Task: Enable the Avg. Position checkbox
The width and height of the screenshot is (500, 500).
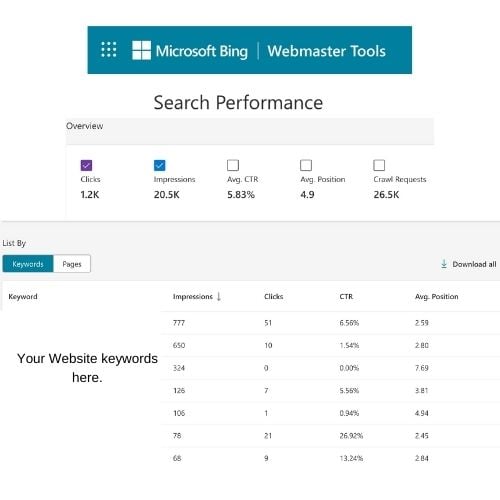Action: [x=306, y=165]
